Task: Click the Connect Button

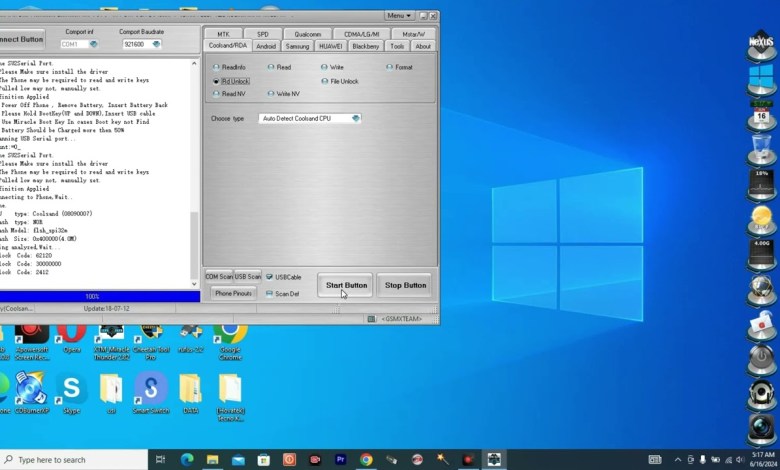Action: (x=22, y=39)
